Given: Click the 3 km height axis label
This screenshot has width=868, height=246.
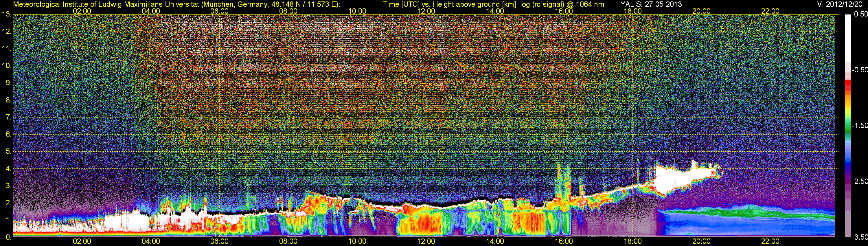Looking at the screenshot, I should 8,186.
